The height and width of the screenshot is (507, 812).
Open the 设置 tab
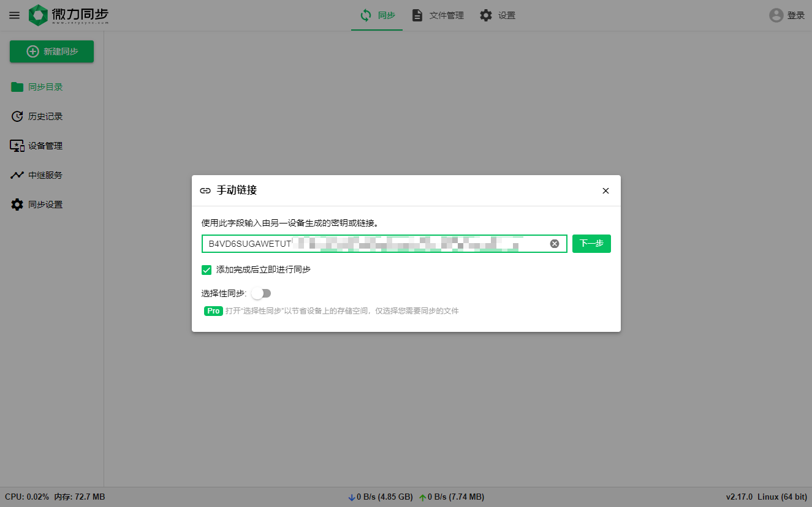pyautogui.click(x=497, y=15)
